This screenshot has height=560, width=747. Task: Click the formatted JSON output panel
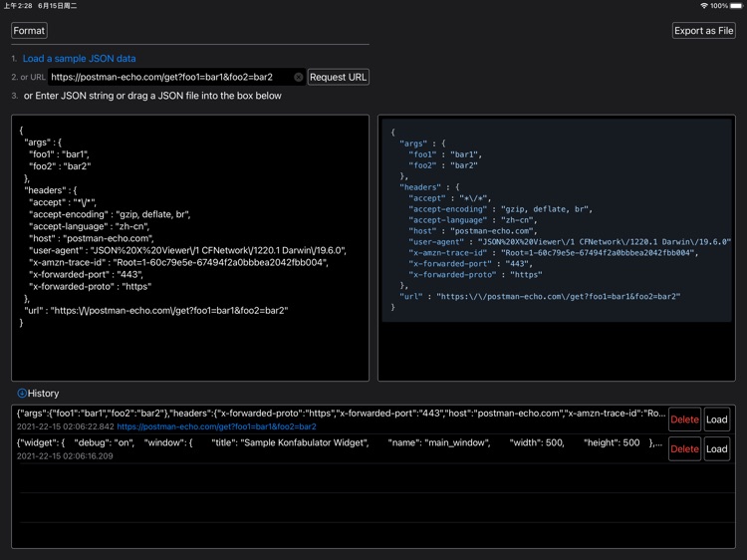point(557,248)
